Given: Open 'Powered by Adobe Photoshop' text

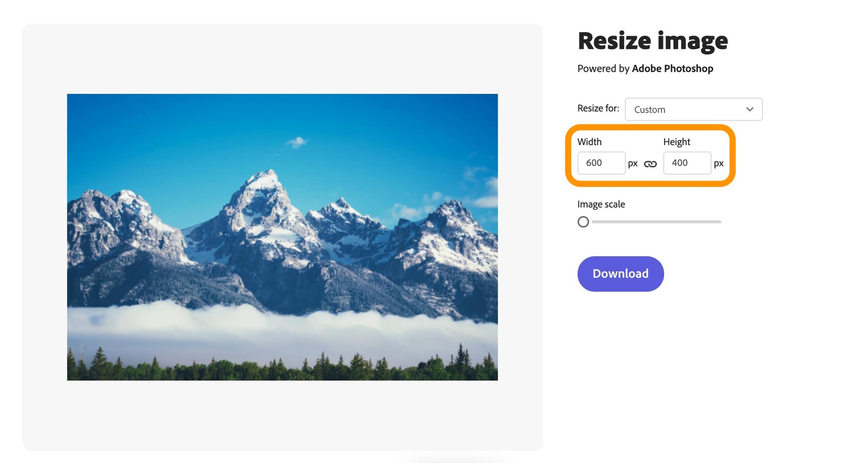Looking at the screenshot, I should click(645, 68).
